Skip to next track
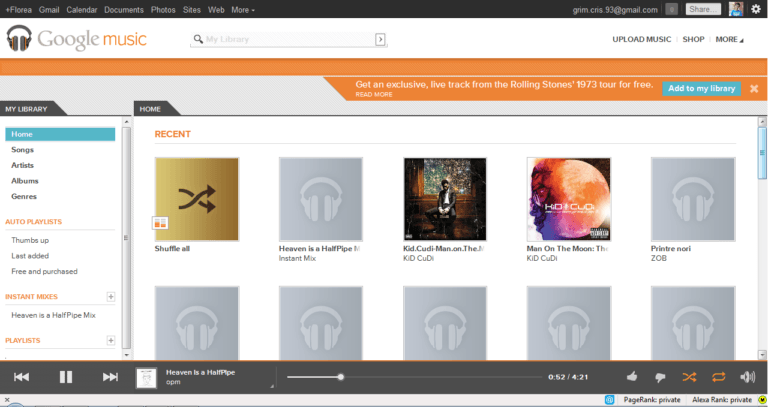Image resolution: width=768 pixels, height=407 pixels. [x=110, y=377]
